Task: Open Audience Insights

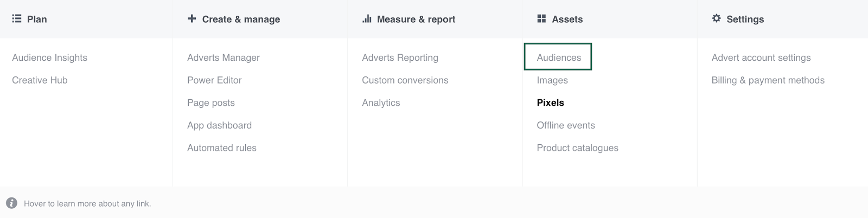Action: pos(49,57)
